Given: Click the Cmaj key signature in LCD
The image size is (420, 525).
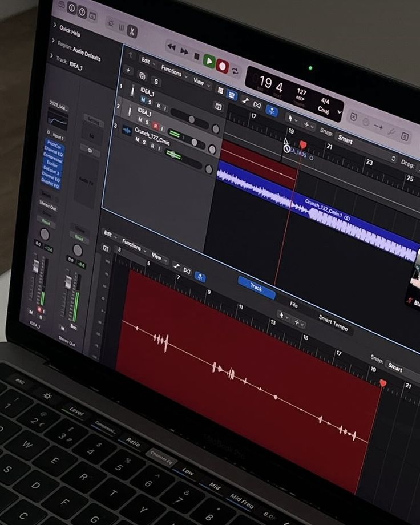Looking at the screenshot, I should pyautogui.click(x=323, y=110).
